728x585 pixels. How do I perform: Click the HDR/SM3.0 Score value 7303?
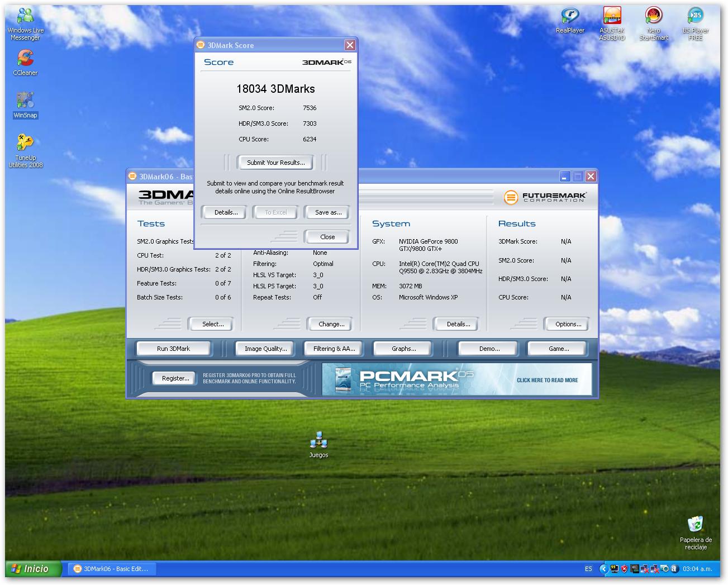coord(310,123)
